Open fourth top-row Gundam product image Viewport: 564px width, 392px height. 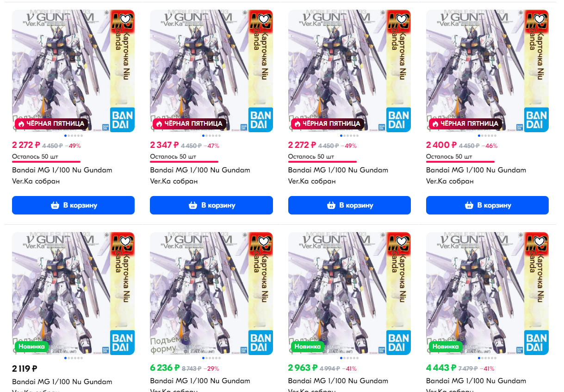487,71
